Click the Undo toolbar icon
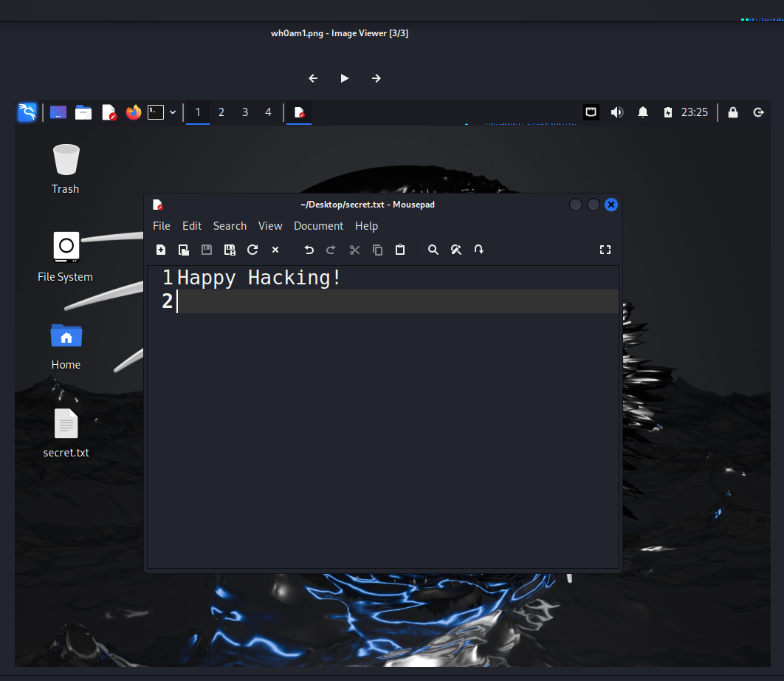Viewport: 784px width, 681px height. point(309,250)
